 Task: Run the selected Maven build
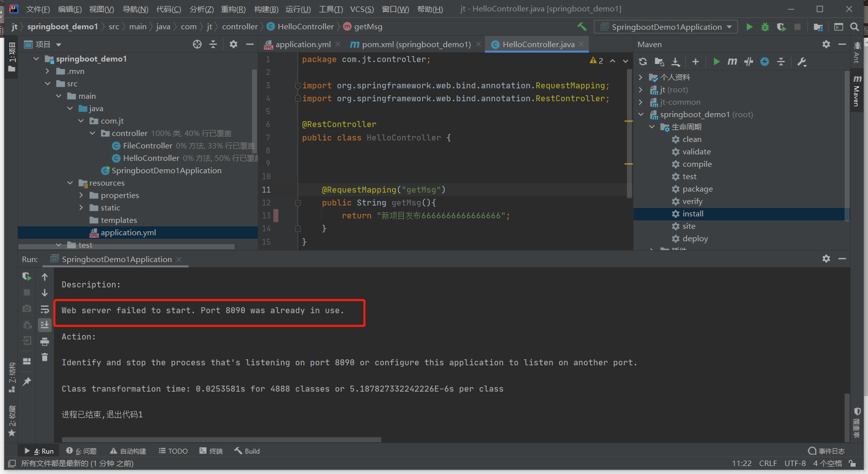pos(716,62)
